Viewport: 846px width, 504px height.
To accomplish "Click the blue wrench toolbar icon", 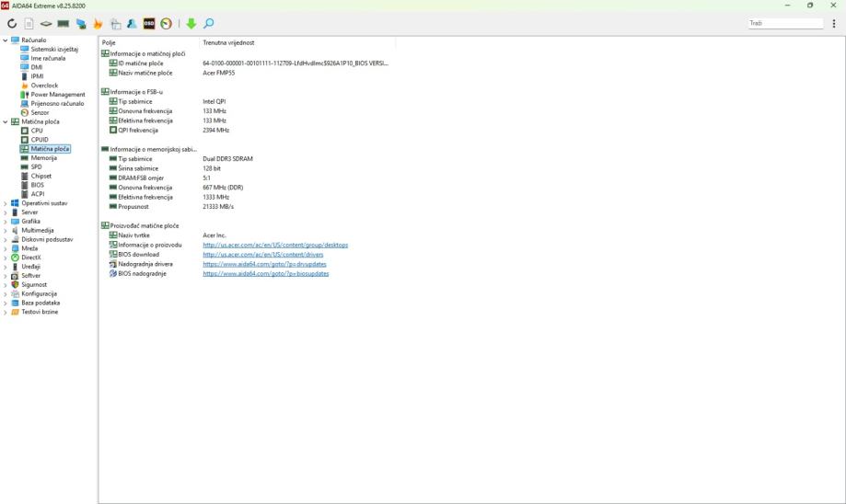I will (132, 24).
